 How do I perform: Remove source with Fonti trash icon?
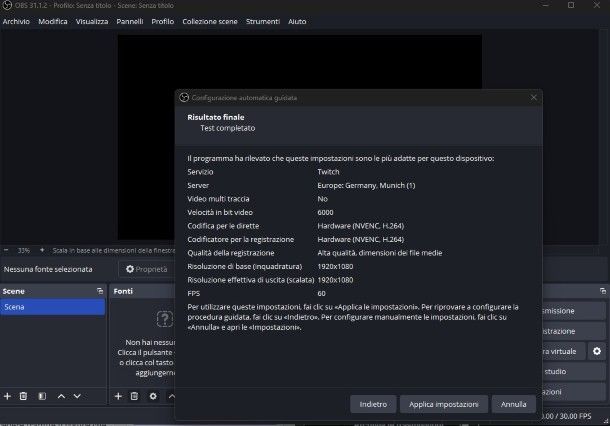click(x=134, y=396)
